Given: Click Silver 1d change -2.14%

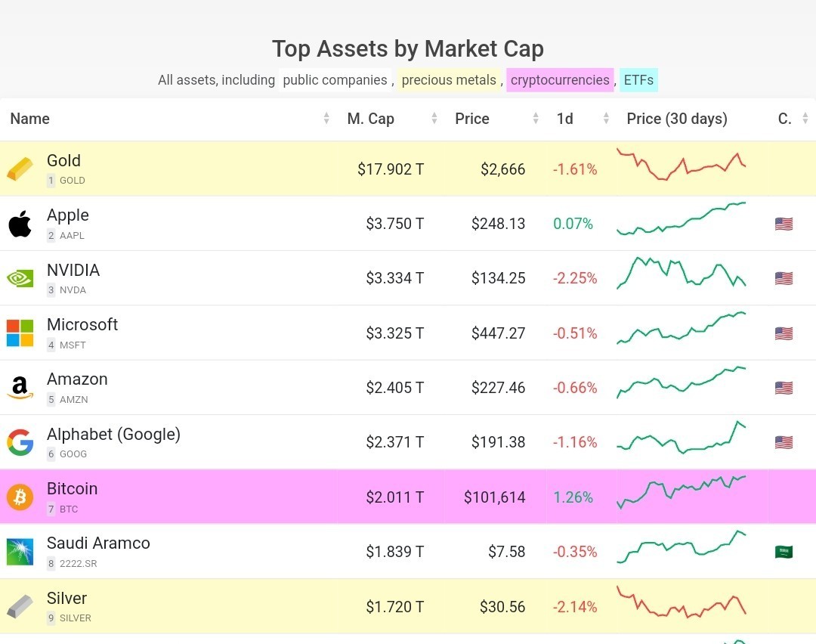Looking at the screenshot, I should point(574,607).
